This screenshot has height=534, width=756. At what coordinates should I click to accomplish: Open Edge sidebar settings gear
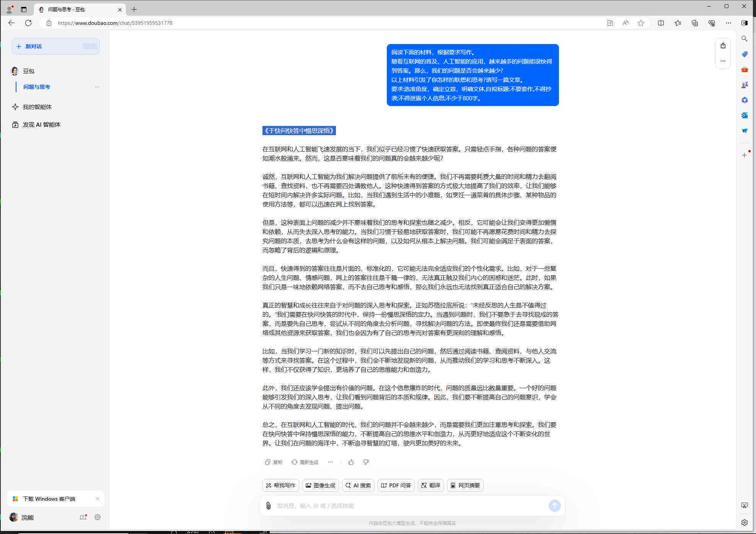(745, 523)
